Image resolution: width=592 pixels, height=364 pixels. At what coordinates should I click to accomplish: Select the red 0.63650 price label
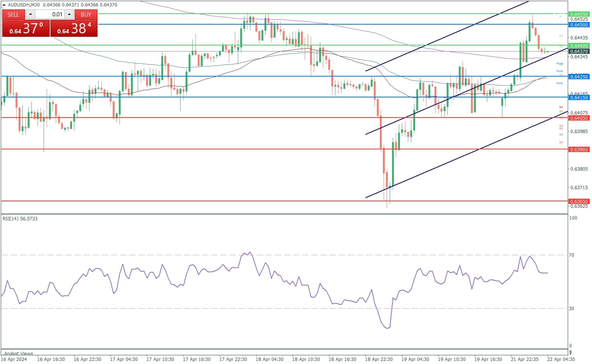tap(579, 201)
